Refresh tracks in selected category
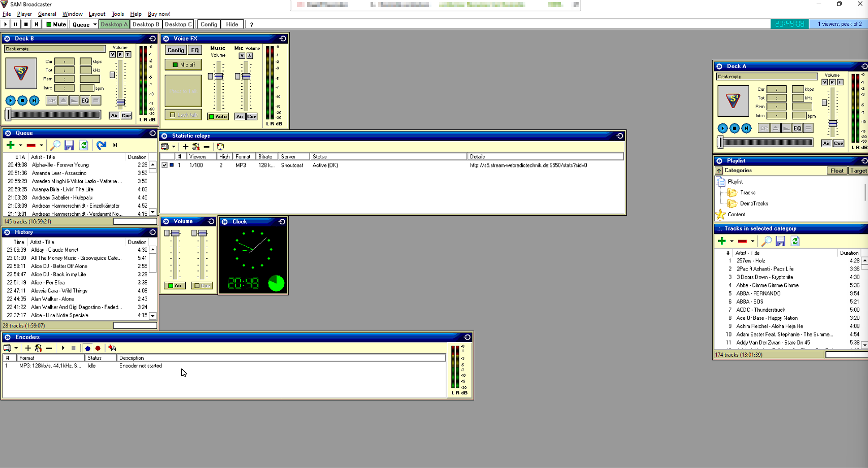This screenshot has width=868, height=468. pos(795,241)
